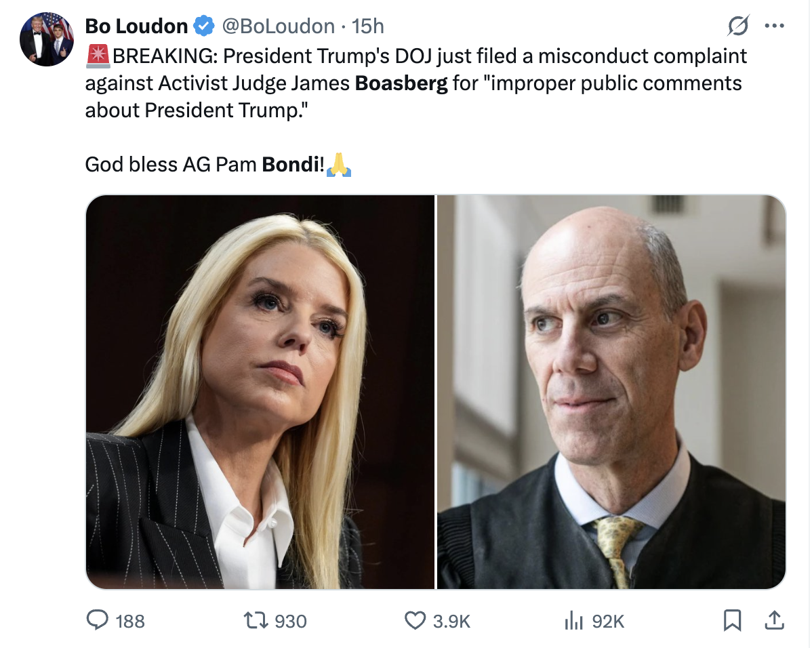Open the three-dot More options menu
The width and height of the screenshot is (812, 648).
coord(774,26)
